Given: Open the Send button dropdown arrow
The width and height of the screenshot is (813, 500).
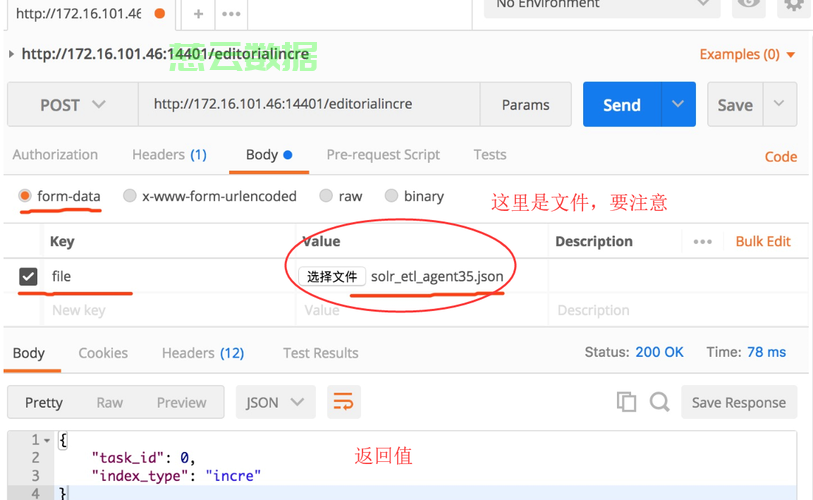Looking at the screenshot, I should pyautogui.click(x=678, y=104).
